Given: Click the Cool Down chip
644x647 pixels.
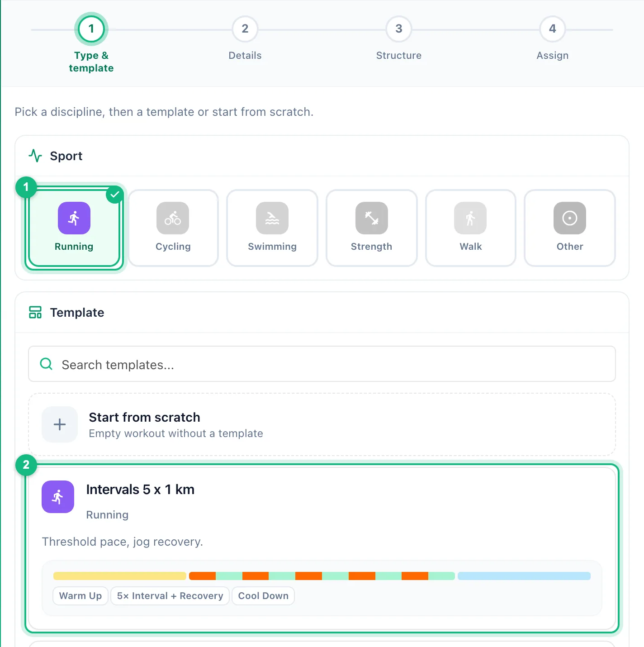Looking at the screenshot, I should pos(263,596).
